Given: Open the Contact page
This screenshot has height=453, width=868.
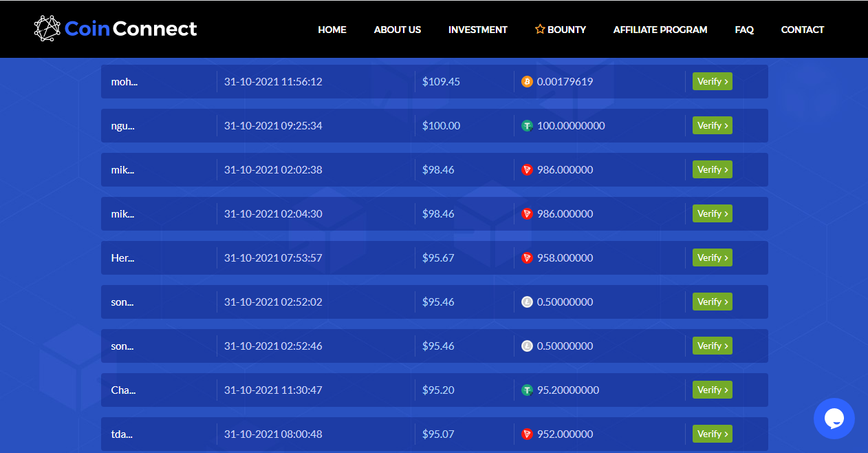Looking at the screenshot, I should point(803,30).
